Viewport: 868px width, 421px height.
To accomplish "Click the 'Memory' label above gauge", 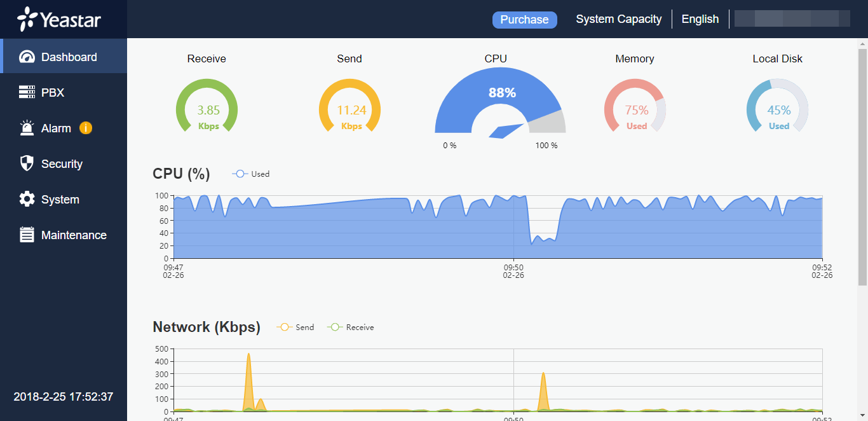I will click(635, 59).
